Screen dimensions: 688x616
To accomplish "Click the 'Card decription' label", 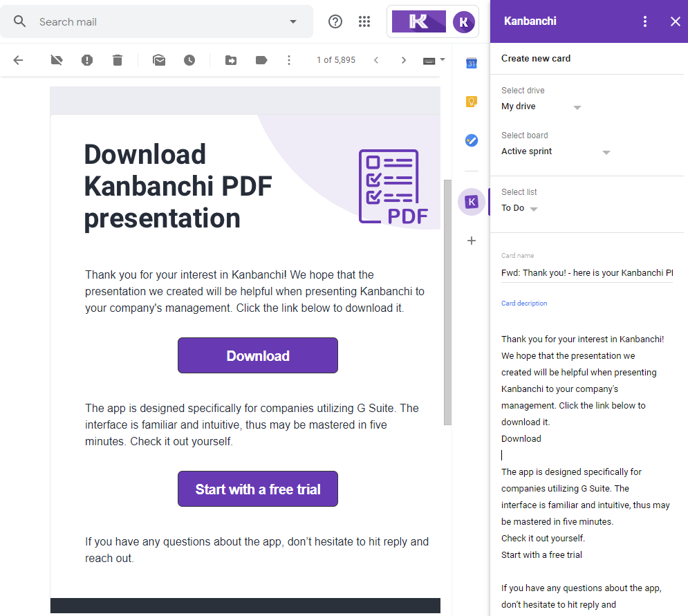I will tap(524, 304).
